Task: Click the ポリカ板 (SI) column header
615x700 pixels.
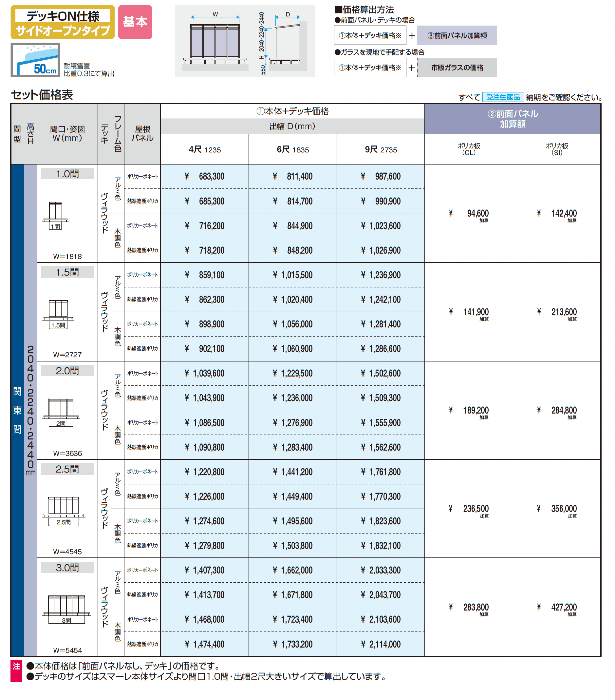Action: tap(557, 149)
